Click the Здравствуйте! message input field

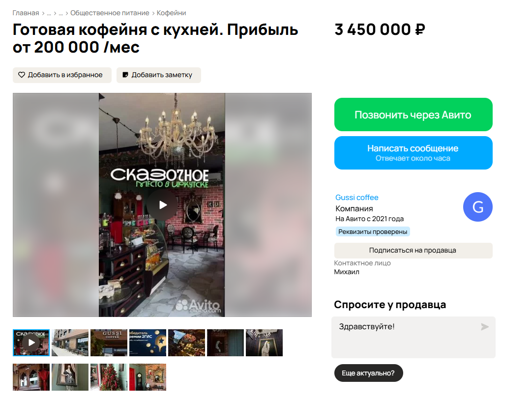(413, 337)
